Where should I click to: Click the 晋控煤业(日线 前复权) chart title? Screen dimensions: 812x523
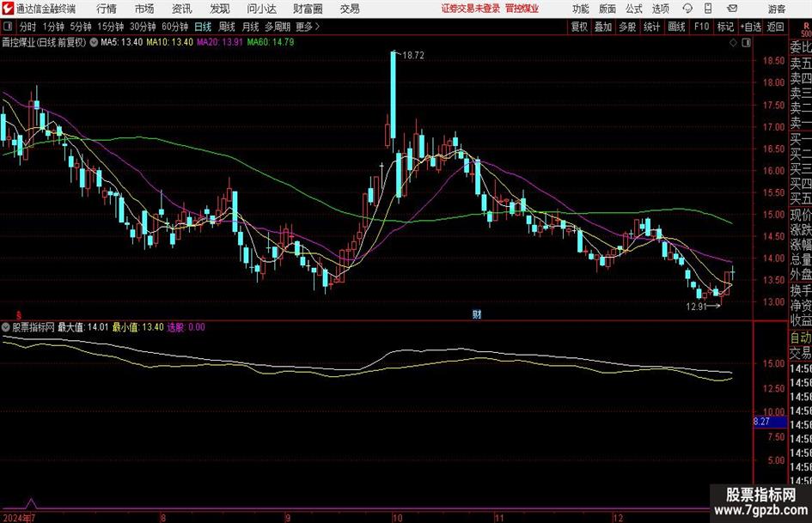(44, 42)
